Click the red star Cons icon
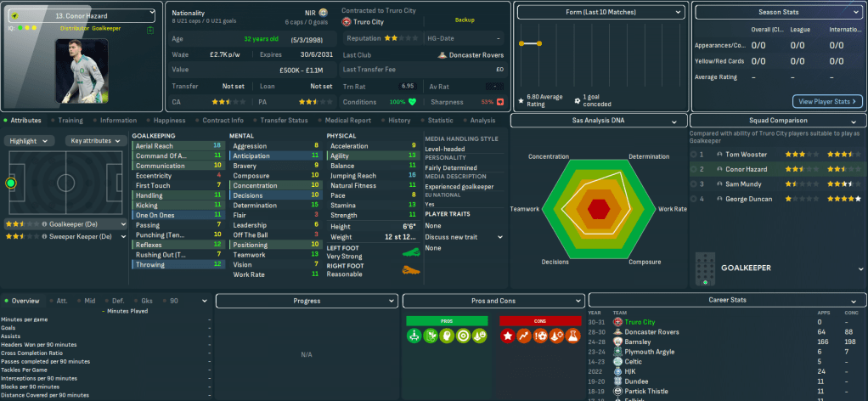 click(508, 336)
